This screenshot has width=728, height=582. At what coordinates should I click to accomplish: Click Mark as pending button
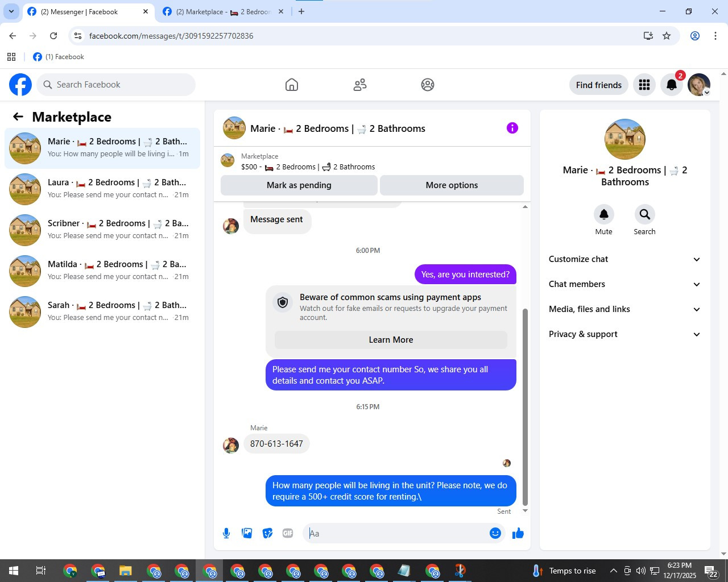tap(299, 185)
